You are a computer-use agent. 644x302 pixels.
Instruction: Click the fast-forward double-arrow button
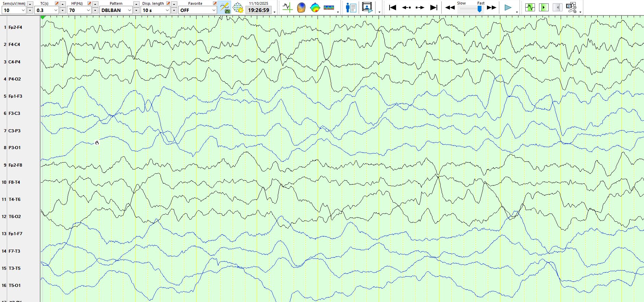click(x=491, y=8)
